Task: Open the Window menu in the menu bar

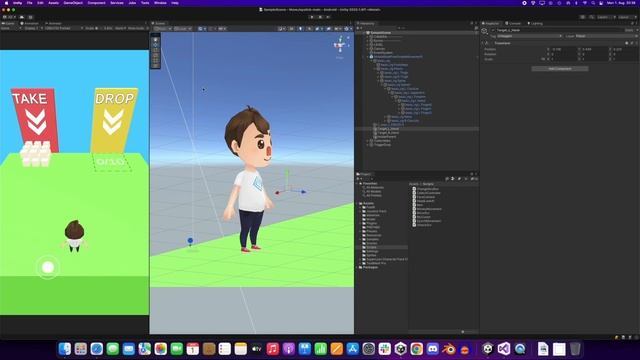Action: [x=160, y=3]
